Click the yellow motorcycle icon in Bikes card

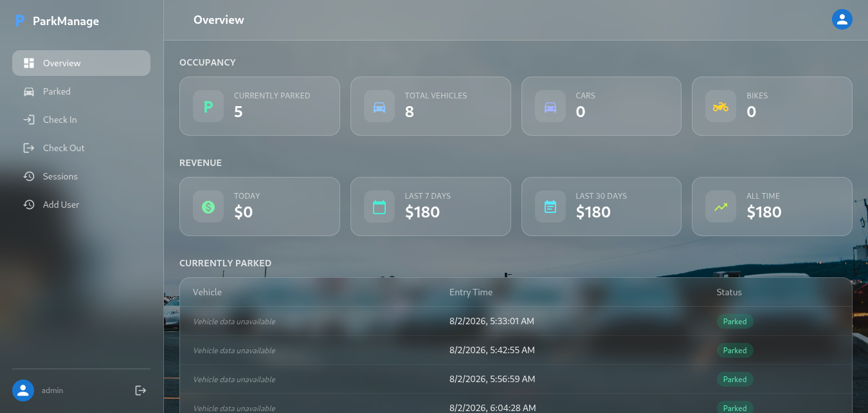[x=721, y=107]
